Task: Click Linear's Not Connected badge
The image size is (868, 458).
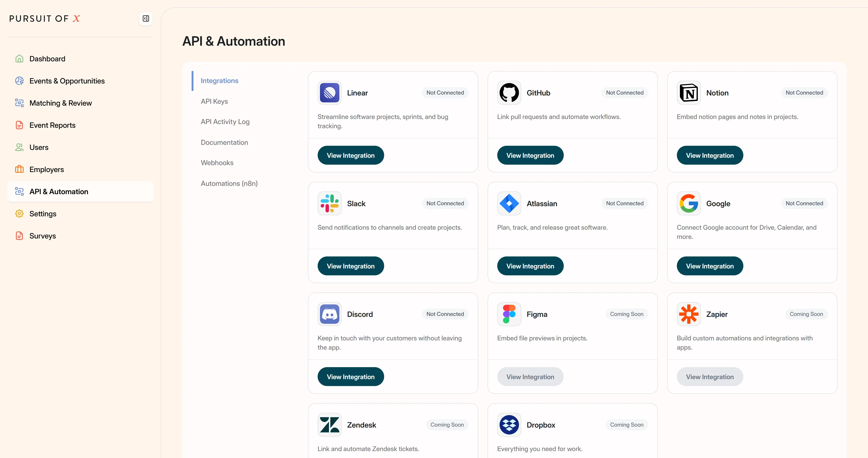Action: pos(445,92)
